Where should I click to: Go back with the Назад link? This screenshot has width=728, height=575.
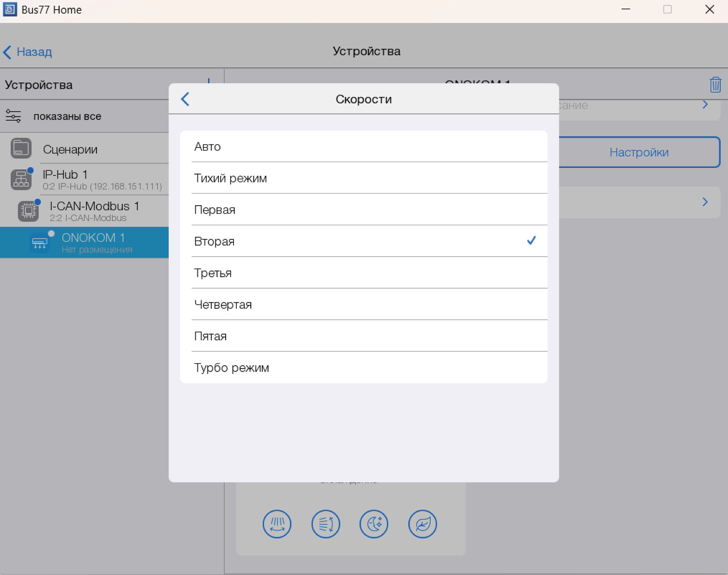pyautogui.click(x=28, y=52)
